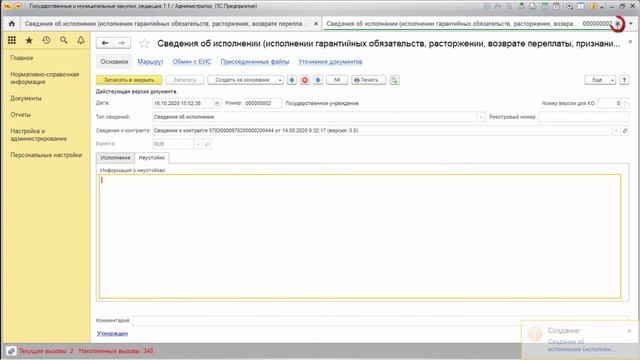Screen dimensions: 640x360
Task: Expand the Создать на основании dropdown
Action: (x=280, y=80)
